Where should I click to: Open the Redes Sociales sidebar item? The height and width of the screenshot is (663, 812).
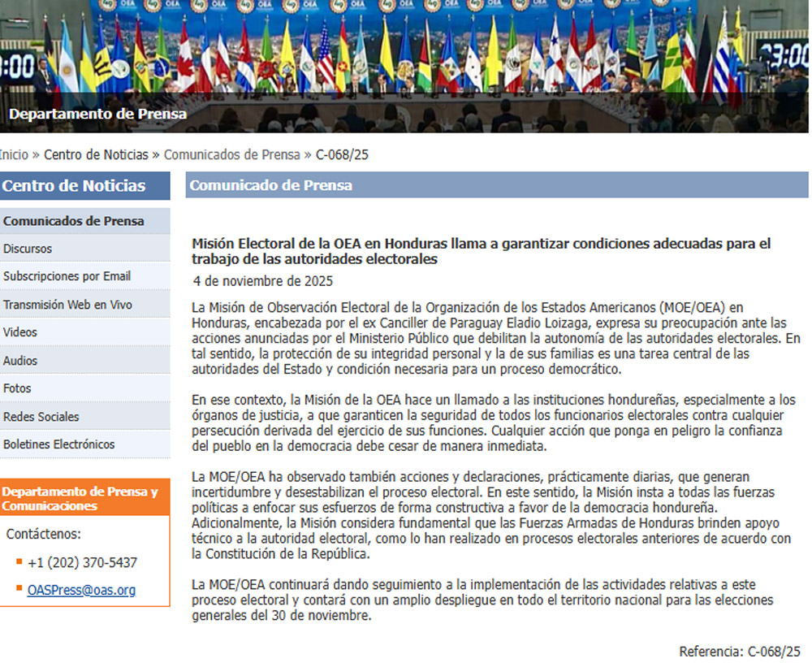point(41,417)
